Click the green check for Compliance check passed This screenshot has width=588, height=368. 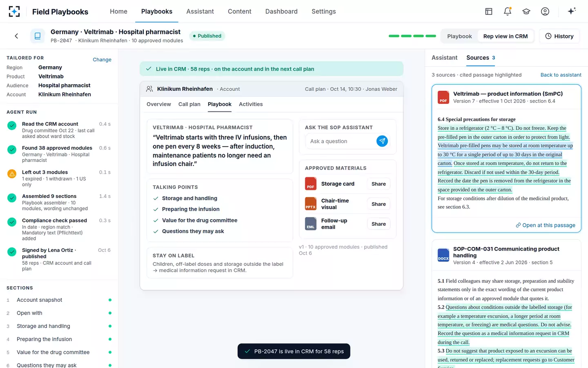(x=12, y=222)
